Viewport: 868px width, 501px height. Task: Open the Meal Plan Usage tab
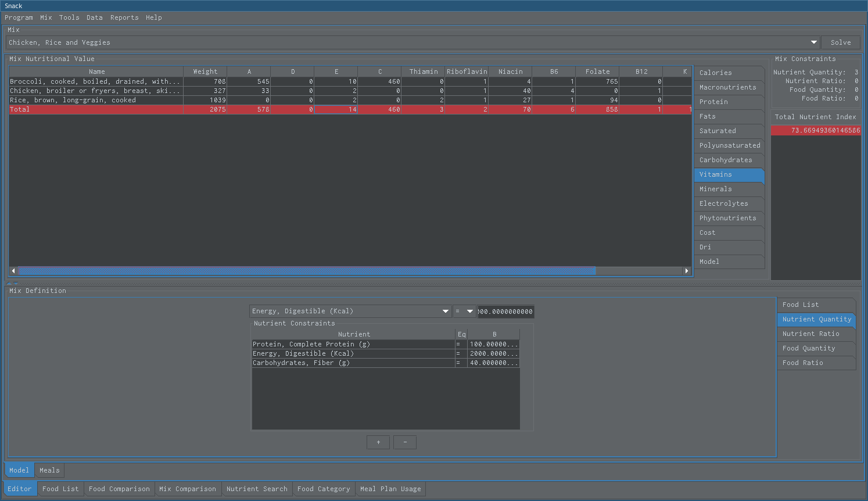point(390,489)
